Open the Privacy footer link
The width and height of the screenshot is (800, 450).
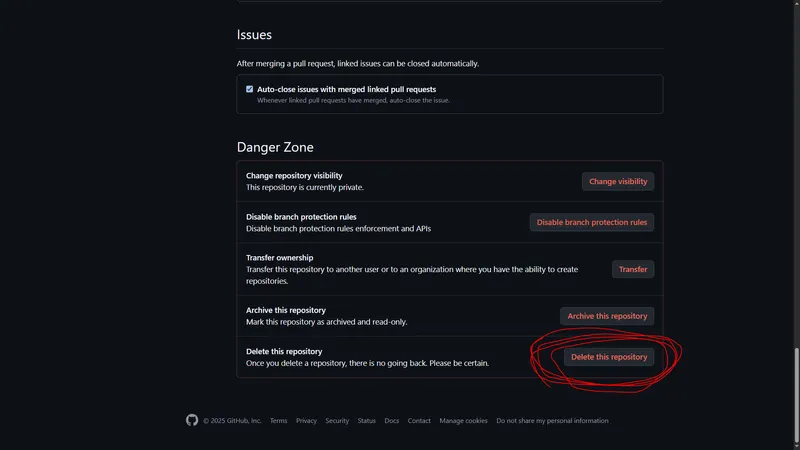tap(306, 421)
